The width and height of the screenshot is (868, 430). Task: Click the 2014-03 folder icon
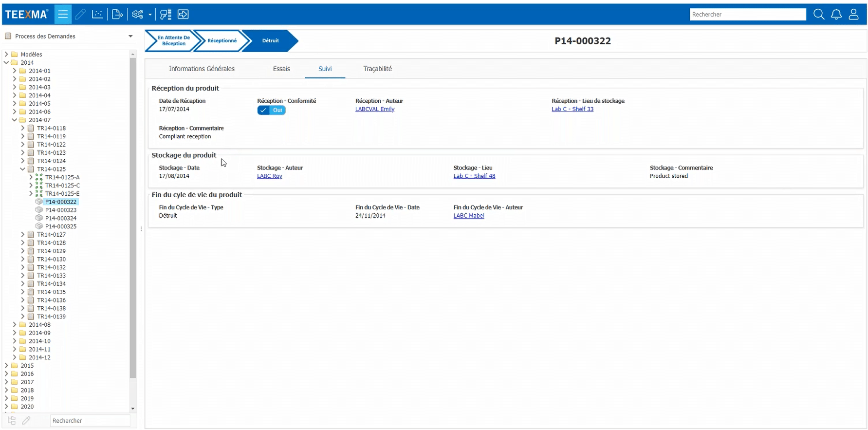click(x=23, y=87)
